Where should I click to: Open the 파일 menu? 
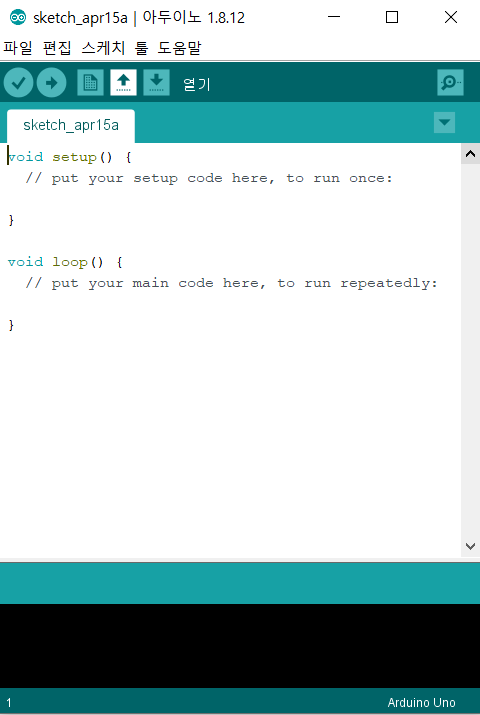coord(18,48)
